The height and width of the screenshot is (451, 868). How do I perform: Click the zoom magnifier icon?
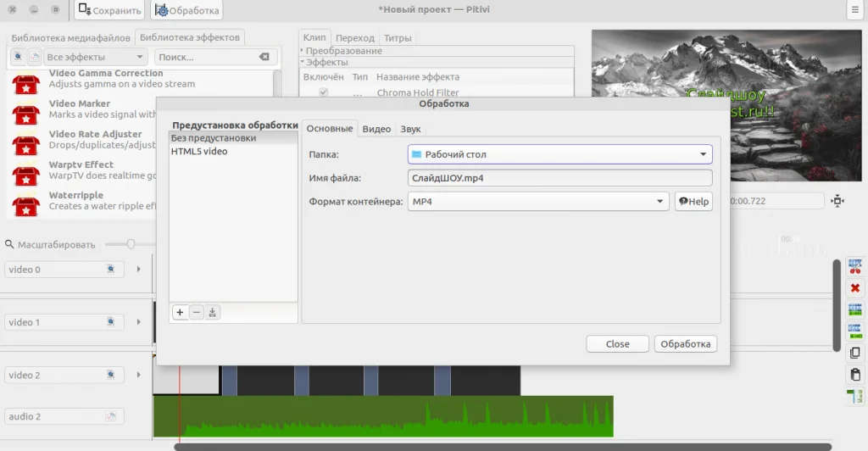[9, 244]
